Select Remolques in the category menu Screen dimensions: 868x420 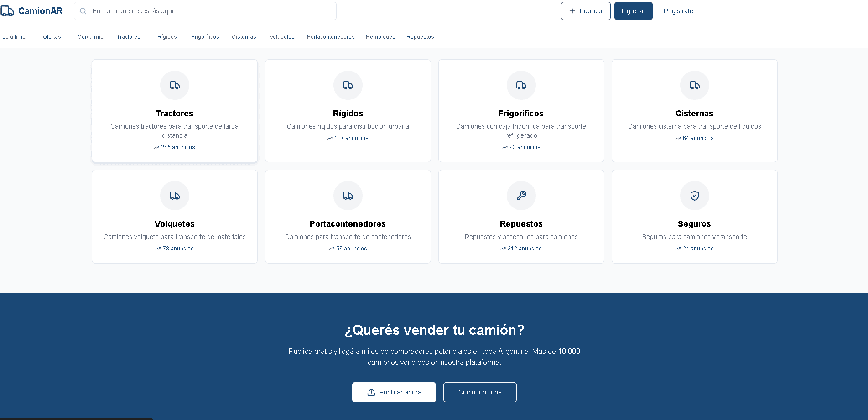point(380,37)
